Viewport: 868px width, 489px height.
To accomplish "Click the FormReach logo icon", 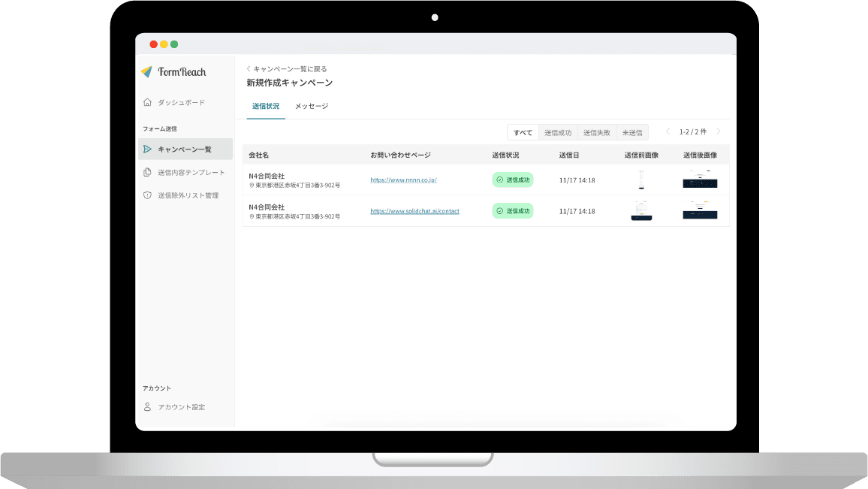I will 146,72.
